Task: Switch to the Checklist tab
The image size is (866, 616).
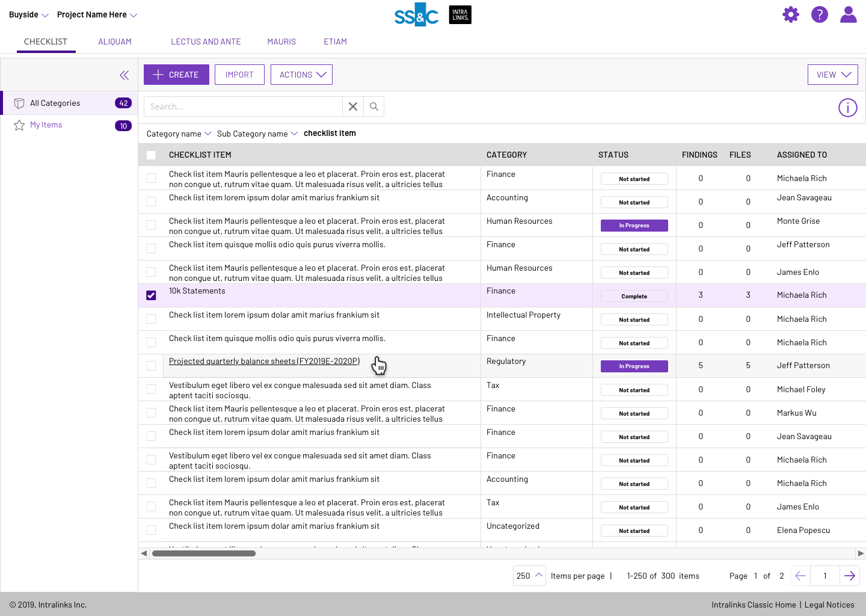Action: click(x=46, y=42)
